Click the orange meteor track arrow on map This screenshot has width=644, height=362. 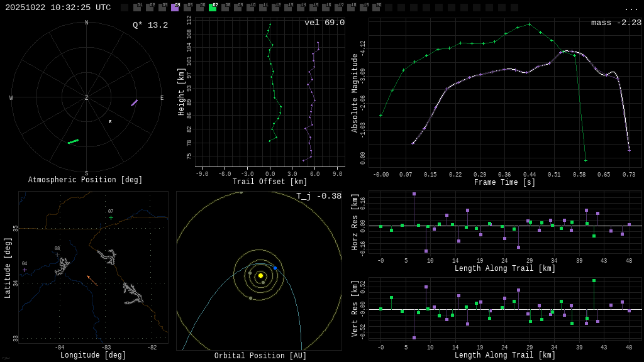tap(92, 280)
